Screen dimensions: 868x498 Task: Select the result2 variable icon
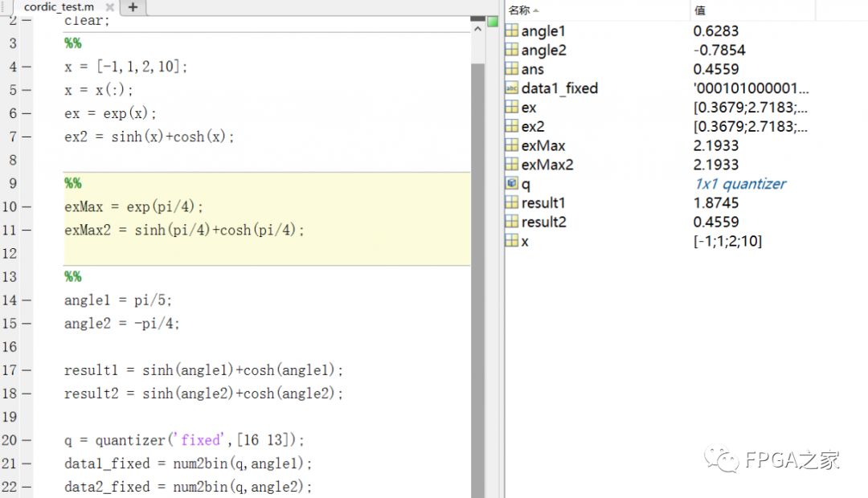point(511,222)
